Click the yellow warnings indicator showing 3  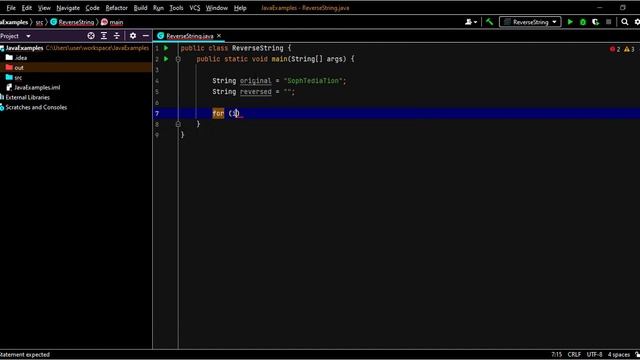pos(629,49)
